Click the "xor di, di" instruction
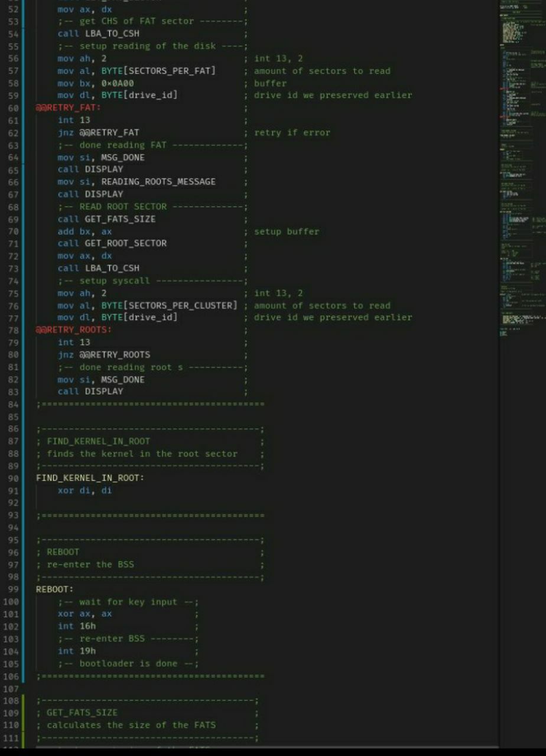The height and width of the screenshot is (756, 546). (84, 491)
